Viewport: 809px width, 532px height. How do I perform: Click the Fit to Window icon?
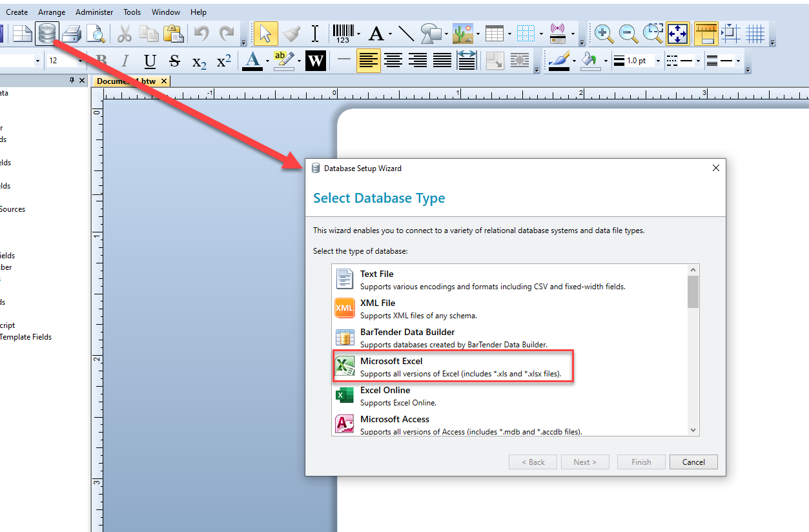678,34
